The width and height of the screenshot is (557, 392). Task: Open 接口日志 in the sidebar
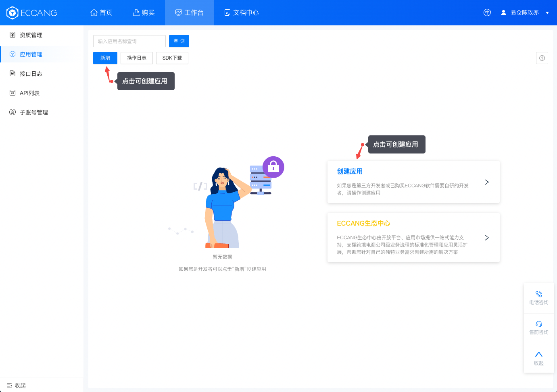click(x=42, y=74)
